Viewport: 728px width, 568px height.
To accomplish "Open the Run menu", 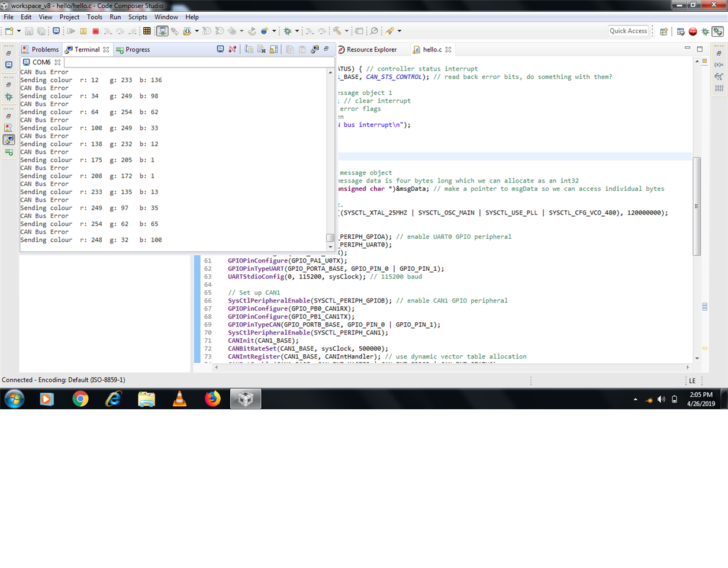I will (x=115, y=17).
